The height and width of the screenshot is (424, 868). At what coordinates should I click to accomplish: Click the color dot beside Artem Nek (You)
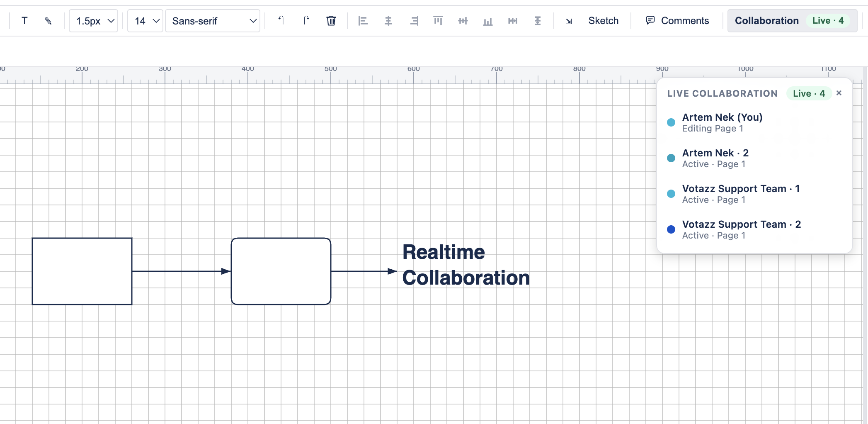(671, 122)
